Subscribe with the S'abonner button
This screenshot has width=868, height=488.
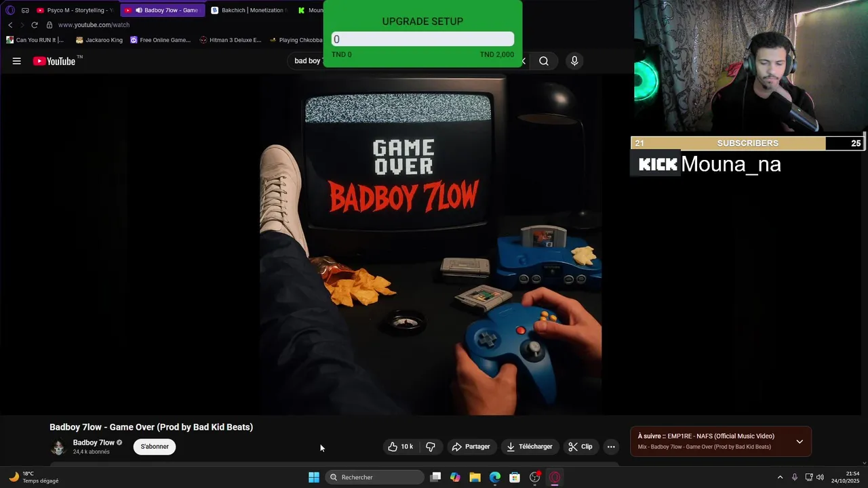click(x=155, y=447)
